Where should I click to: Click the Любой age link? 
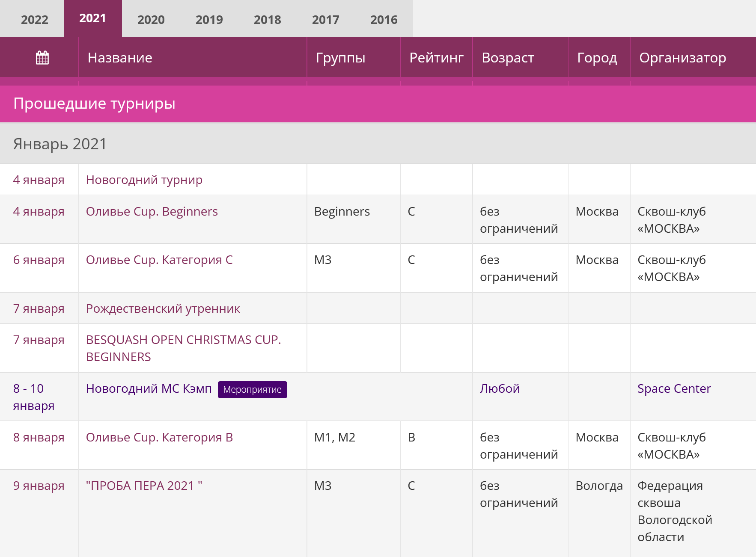pos(500,388)
